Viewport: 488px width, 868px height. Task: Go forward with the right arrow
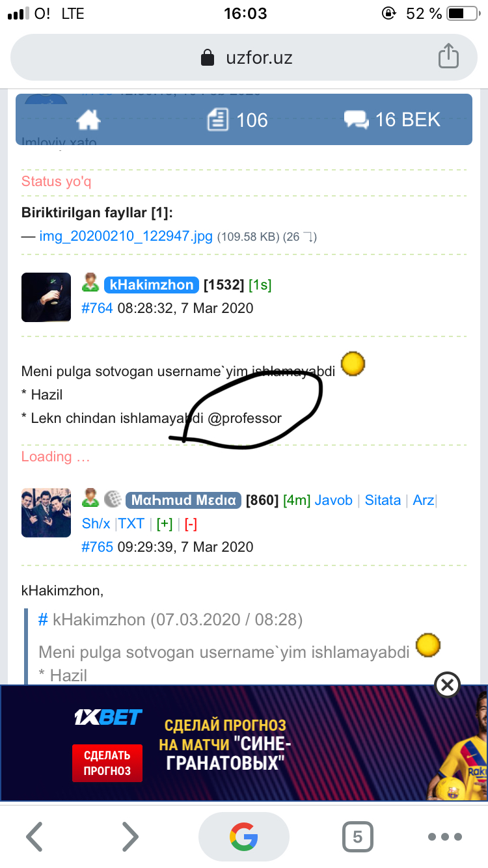pos(131,837)
